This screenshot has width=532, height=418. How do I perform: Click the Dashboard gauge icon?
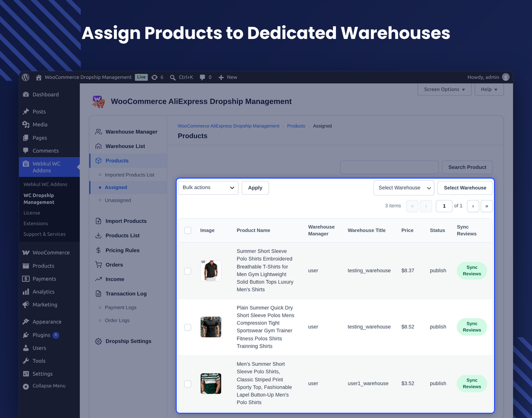tap(26, 95)
